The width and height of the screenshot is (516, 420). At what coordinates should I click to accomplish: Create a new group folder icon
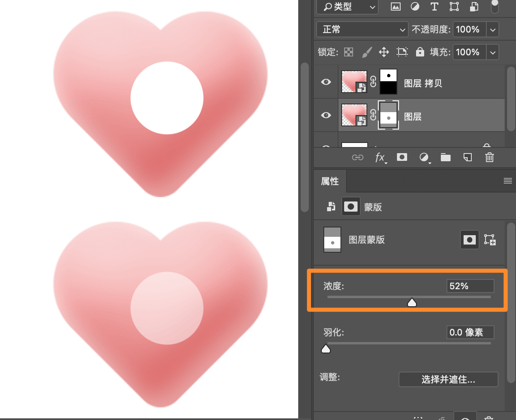[x=446, y=158]
